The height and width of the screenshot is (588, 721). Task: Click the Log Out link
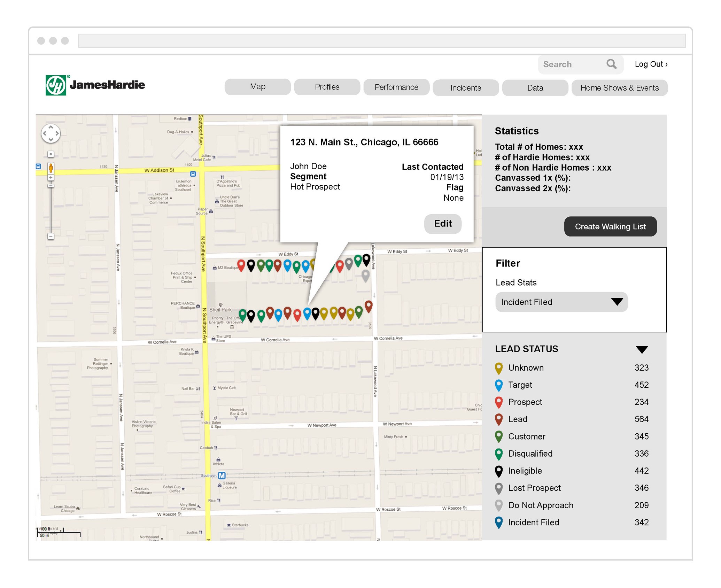pos(651,64)
